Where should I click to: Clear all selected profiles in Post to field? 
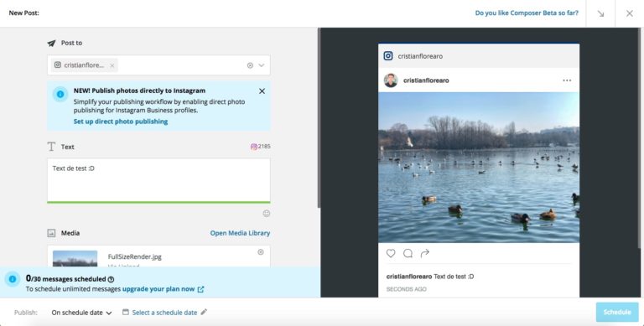[x=250, y=65]
